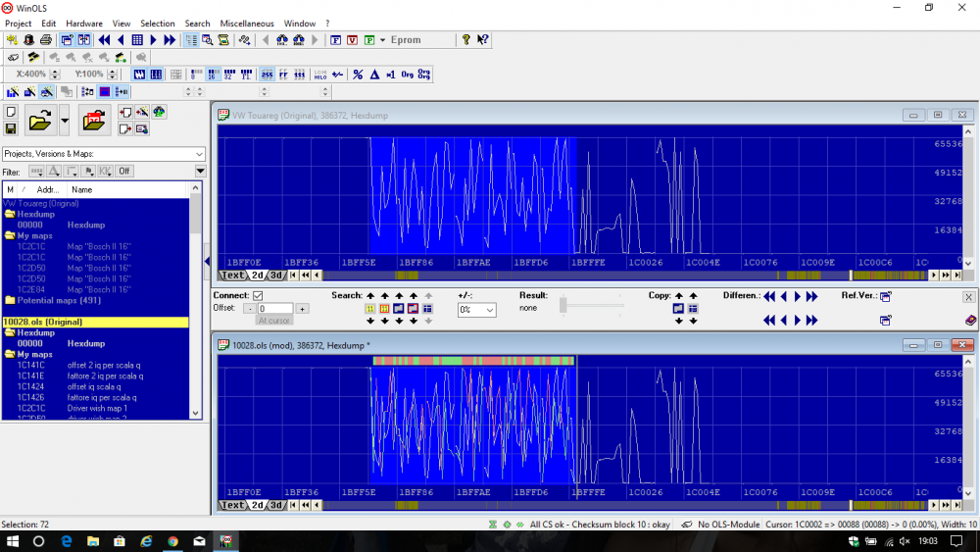Adjust the Result slider handle

(563, 305)
